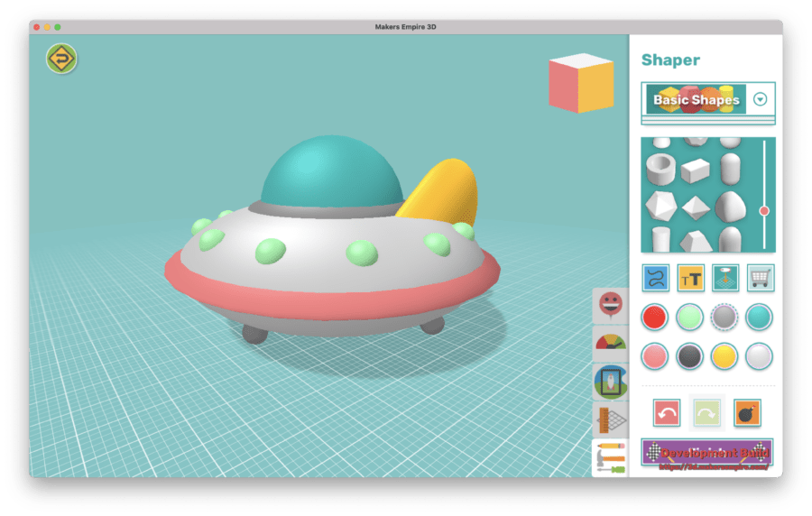Open the pencil and hammer tools tab
Viewport: 812px width, 516px height.
pyautogui.click(x=611, y=458)
